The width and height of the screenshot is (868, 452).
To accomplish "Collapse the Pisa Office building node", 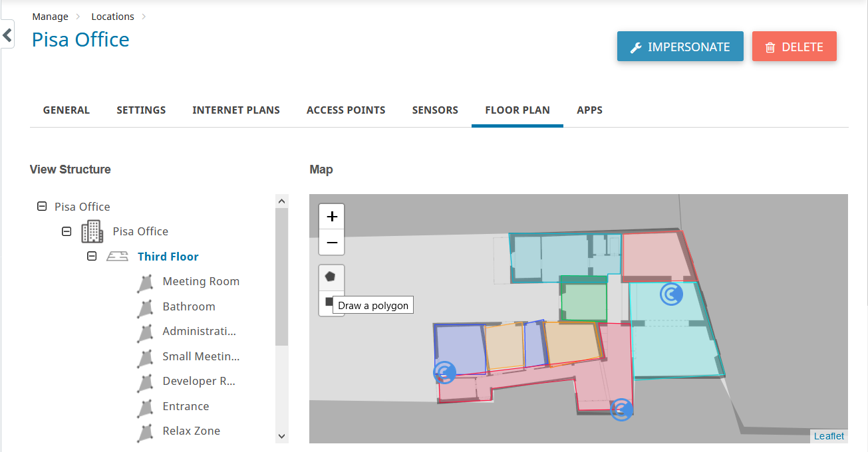I will (67, 231).
